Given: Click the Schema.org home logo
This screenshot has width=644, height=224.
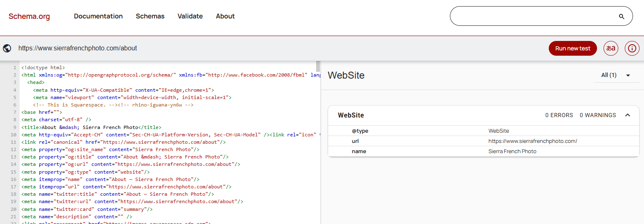Looking at the screenshot, I should [x=29, y=16].
